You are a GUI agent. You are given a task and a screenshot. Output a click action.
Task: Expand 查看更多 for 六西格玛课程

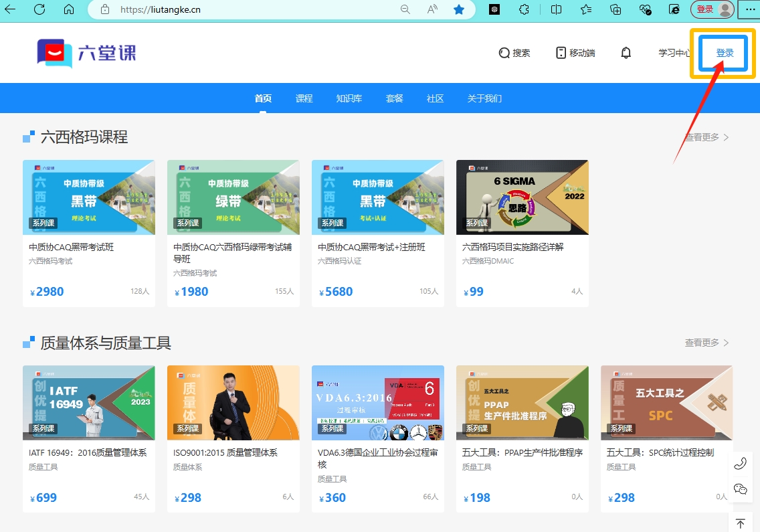click(x=706, y=137)
